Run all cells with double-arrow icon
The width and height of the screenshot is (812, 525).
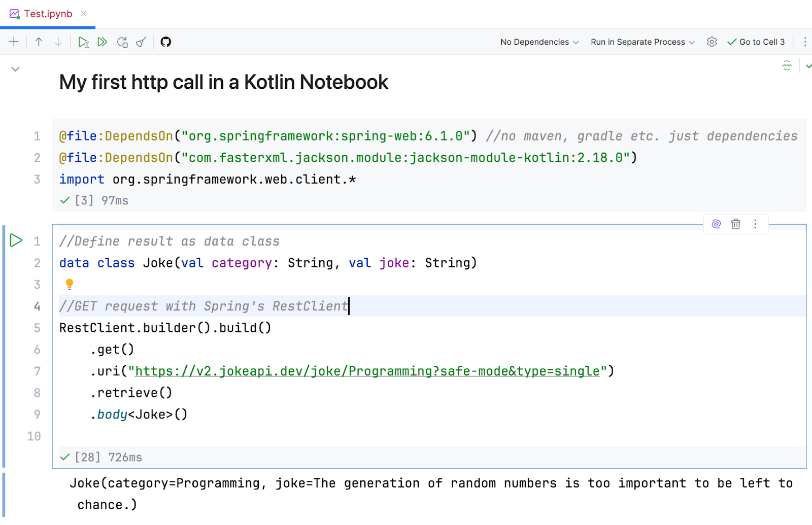(103, 42)
